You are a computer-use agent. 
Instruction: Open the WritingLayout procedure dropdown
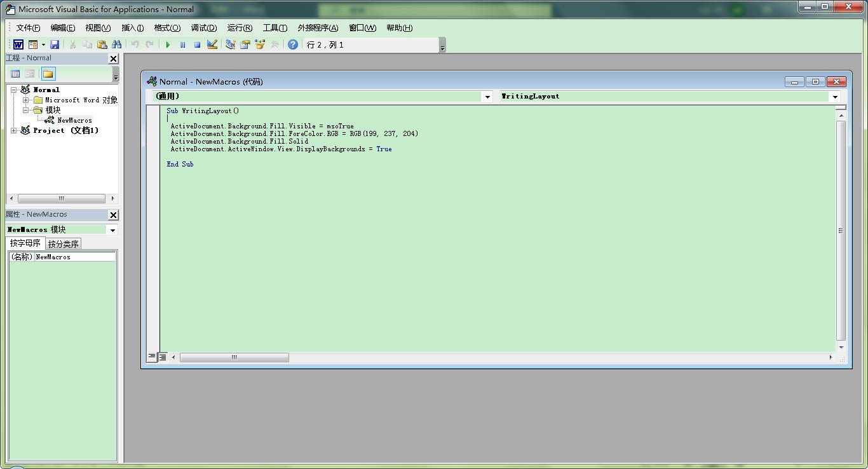click(x=835, y=97)
